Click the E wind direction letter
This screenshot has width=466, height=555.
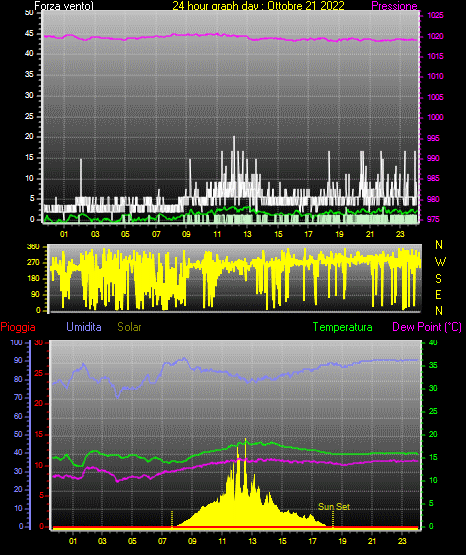[x=438, y=295]
